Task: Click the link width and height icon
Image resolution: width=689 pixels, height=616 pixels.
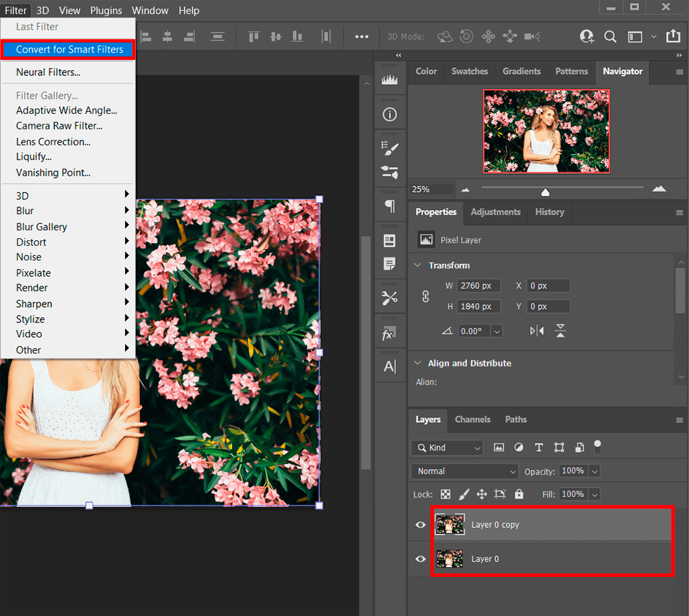Action: [x=425, y=296]
